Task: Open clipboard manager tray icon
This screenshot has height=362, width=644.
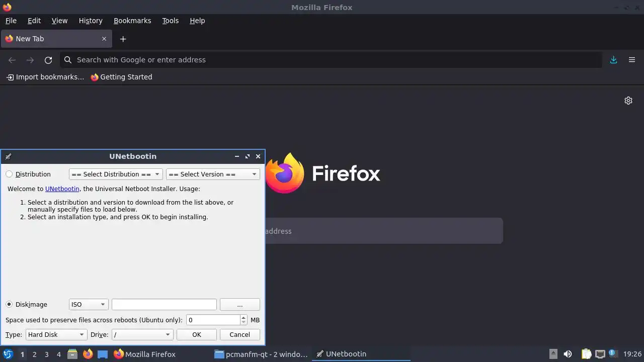Action: pyautogui.click(x=586, y=354)
